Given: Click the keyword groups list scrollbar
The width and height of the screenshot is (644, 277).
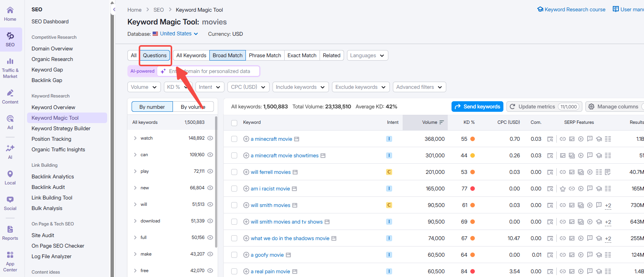Looking at the screenshot, I should (x=216, y=182).
